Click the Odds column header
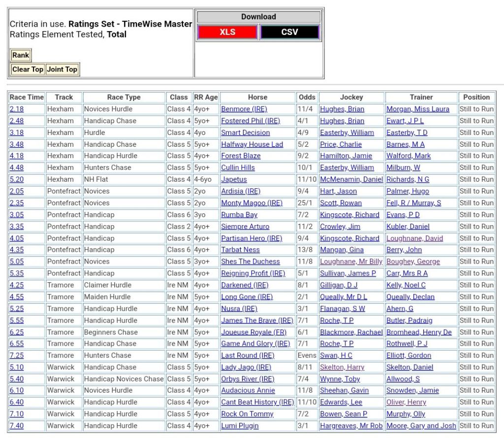 (307, 97)
